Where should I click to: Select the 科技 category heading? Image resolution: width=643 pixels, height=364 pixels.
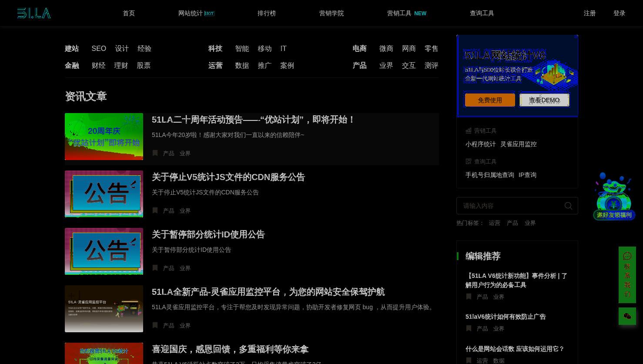[215, 49]
